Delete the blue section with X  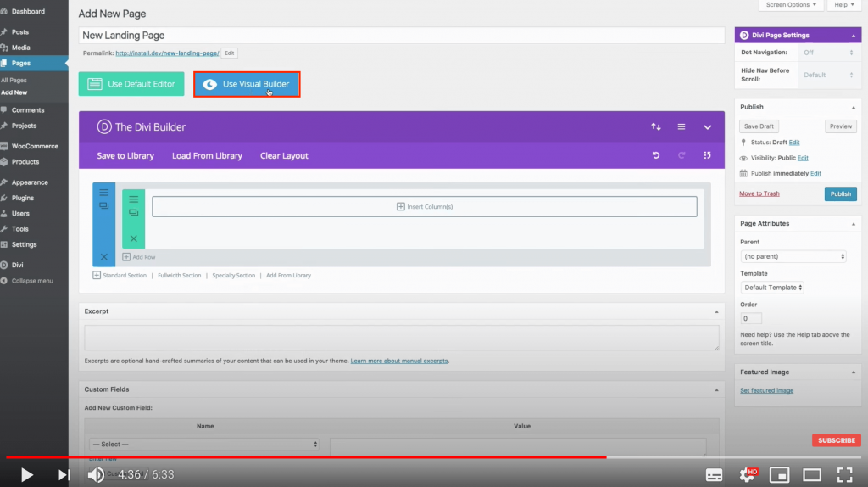point(104,257)
